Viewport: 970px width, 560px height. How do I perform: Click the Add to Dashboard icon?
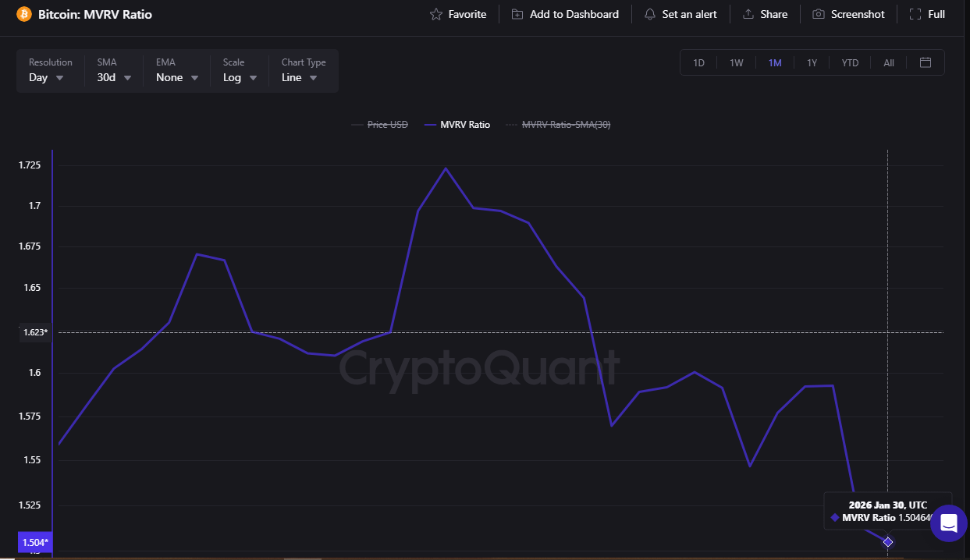517,14
